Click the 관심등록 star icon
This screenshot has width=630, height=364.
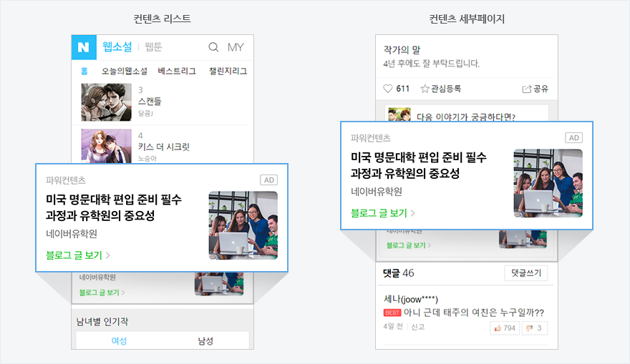(425, 89)
